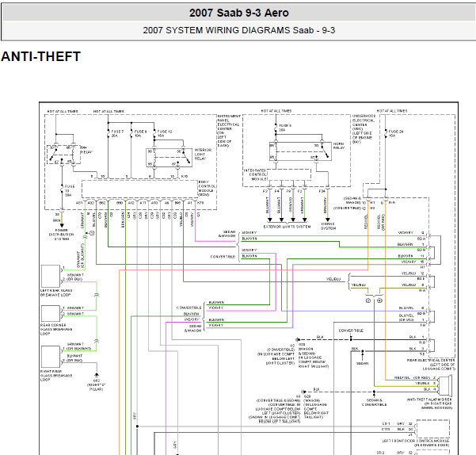Click 'REAR CORNER GLASS BREAKAGE LOOP' label
Image resolution: width=476 pixels, height=455 pixels.
coord(56,329)
